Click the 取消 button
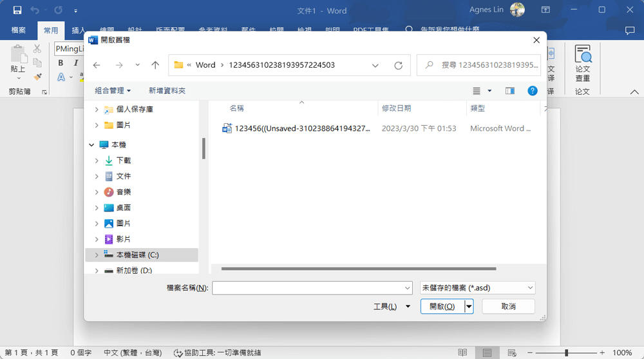This screenshot has height=359, width=644. 509,306
